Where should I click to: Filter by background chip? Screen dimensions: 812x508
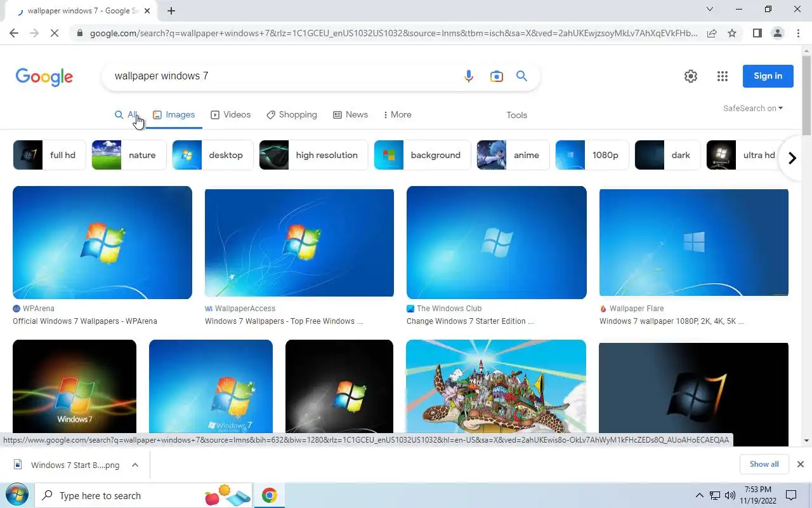[422, 155]
